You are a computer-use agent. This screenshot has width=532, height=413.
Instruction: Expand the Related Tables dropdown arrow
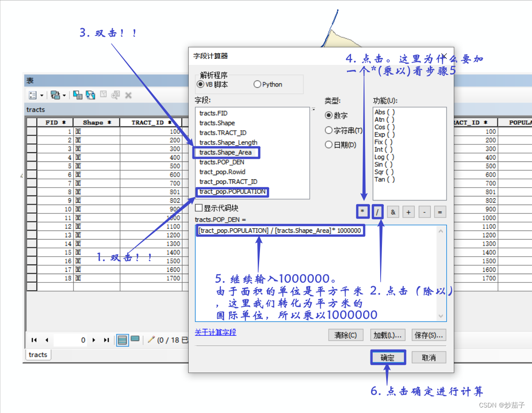click(x=64, y=96)
